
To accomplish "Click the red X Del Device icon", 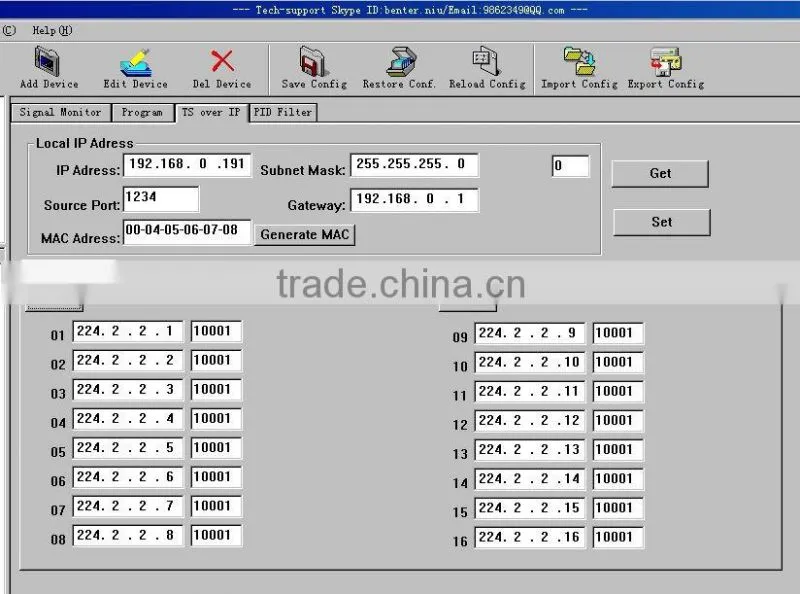I will point(222,61).
